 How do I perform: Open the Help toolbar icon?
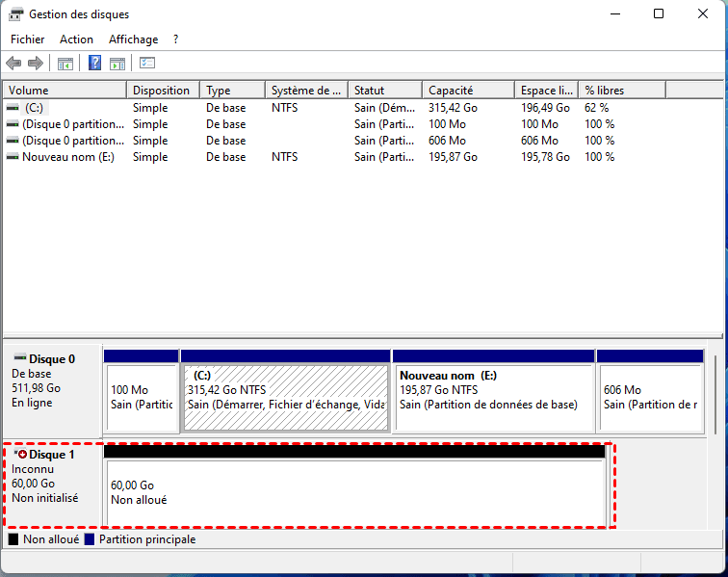click(x=94, y=63)
